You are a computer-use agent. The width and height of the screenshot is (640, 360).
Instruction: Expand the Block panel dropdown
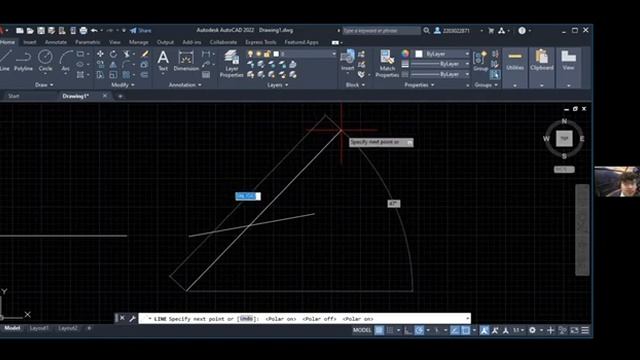355,85
